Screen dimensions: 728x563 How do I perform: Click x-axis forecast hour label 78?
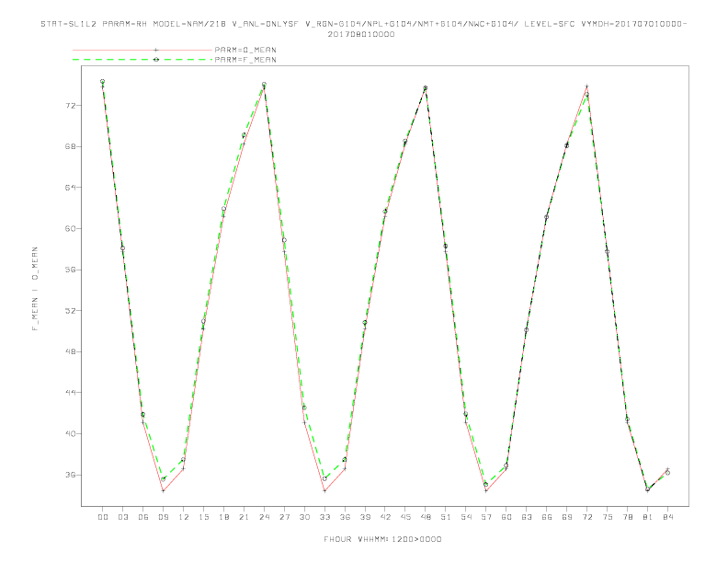point(627,517)
